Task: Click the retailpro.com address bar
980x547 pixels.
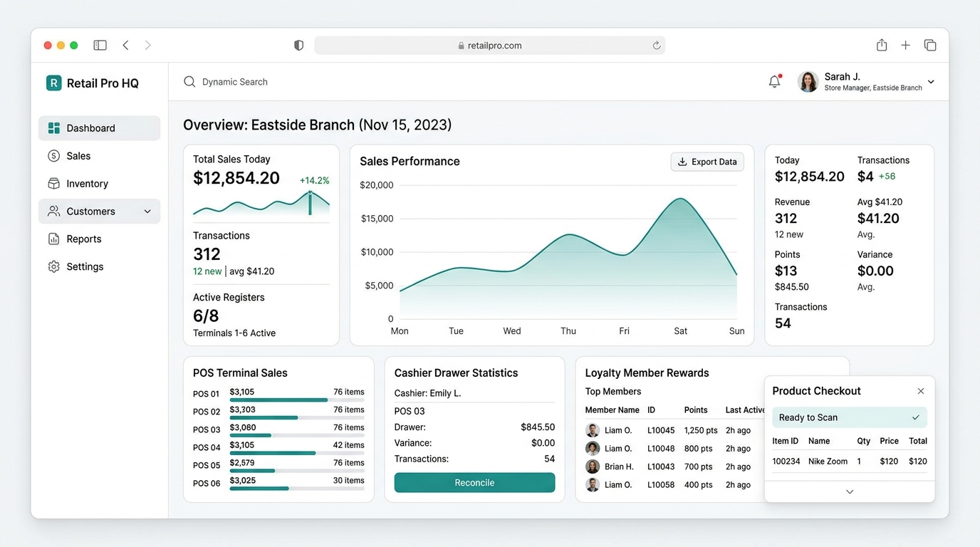Action: (x=490, y=46)
